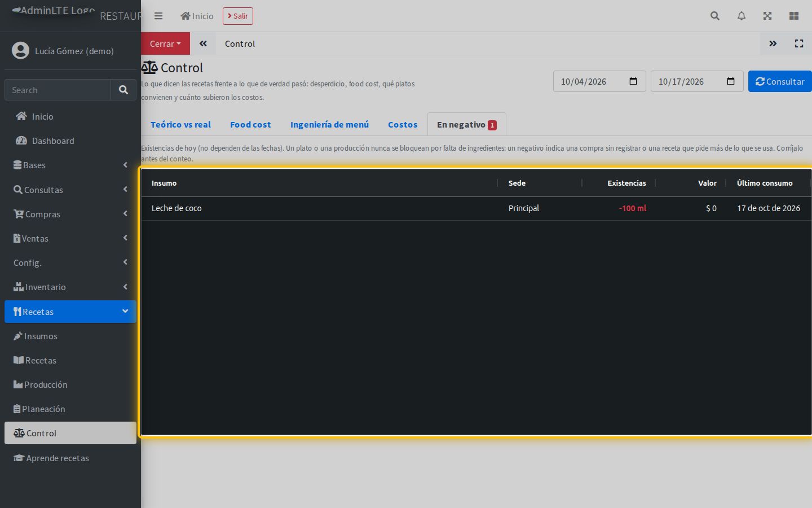Click the Salir button
The image size is (812, 508).
point(238,16)
